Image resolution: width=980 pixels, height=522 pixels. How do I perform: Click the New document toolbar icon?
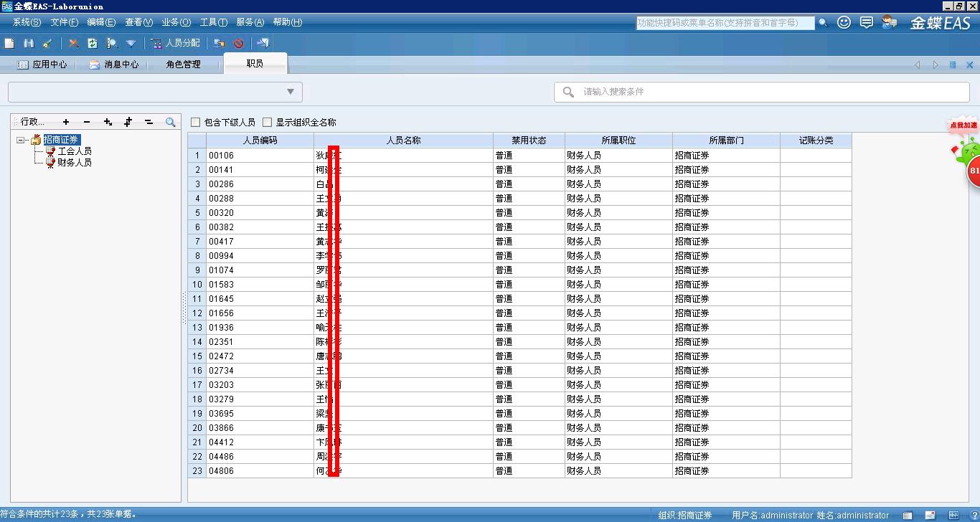click(9, 43)
